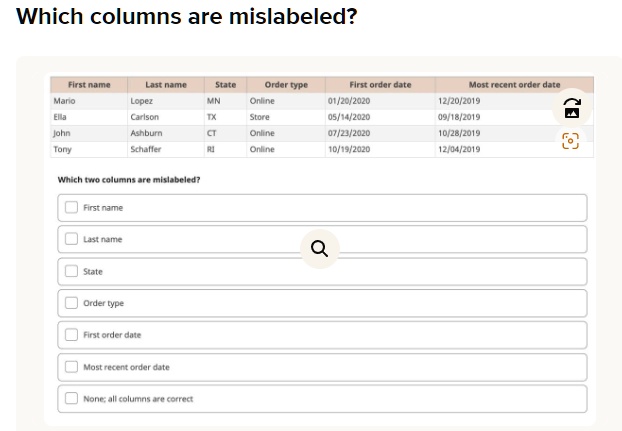The height and width of the screenshot is (431, 622).
Task: Click the 01/20/2020 date cell
Action: pos(380,101)
